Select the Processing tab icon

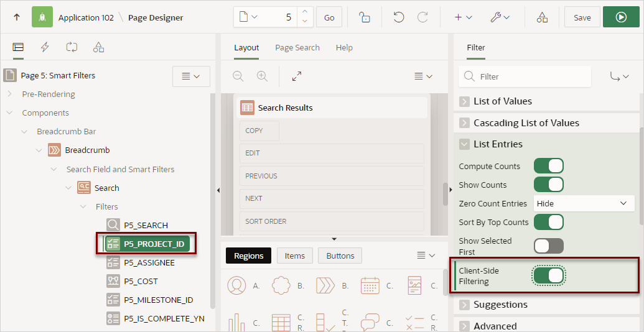click(72, 47)
